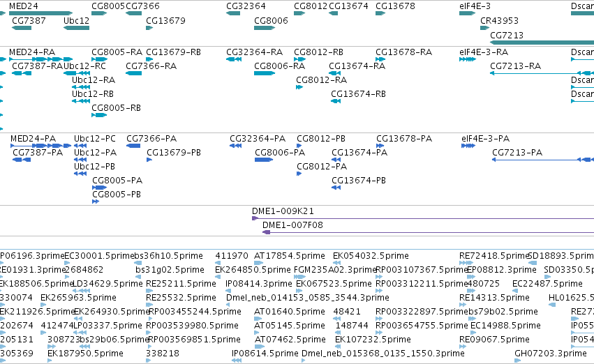Open transcript CG8005-RA
This screenshot has width=594, height=364.
click(x=117, y=52)
